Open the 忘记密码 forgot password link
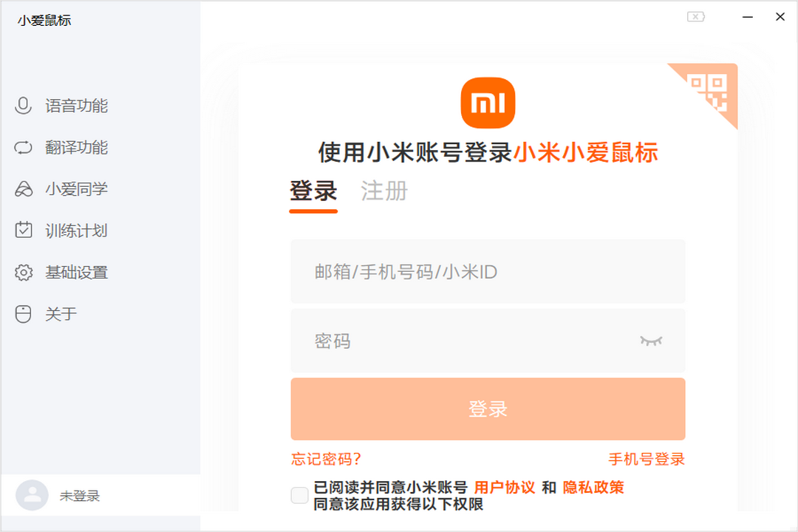The height and width of the screenshot is (532, 798). tap(325, 459)
